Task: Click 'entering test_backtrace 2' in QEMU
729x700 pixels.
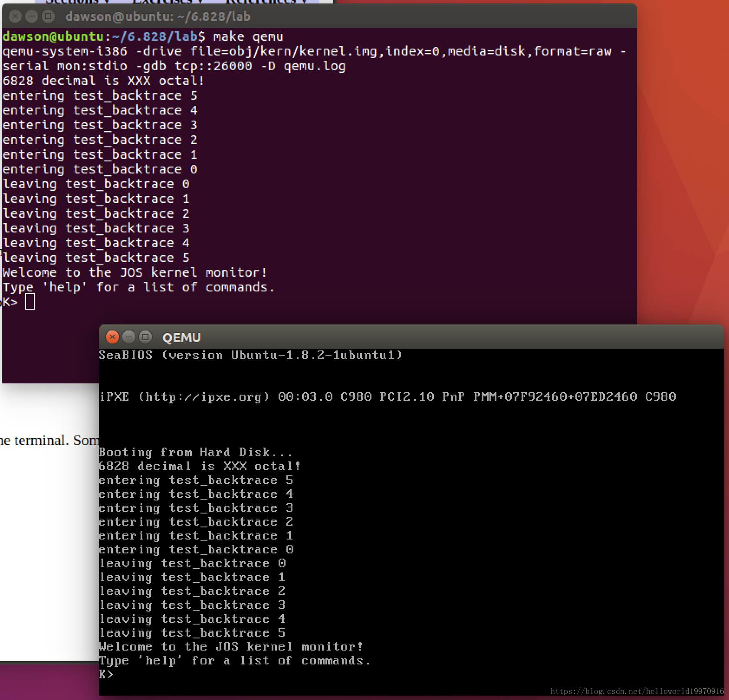Action: tap(196, 522)
